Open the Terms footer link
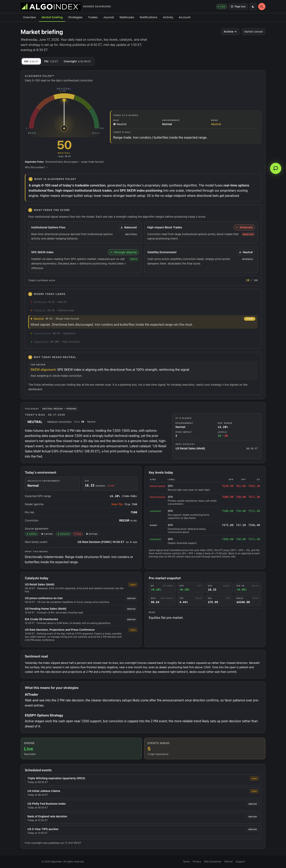This screenshot has width=286, height=868. click(x=186, y=862)
